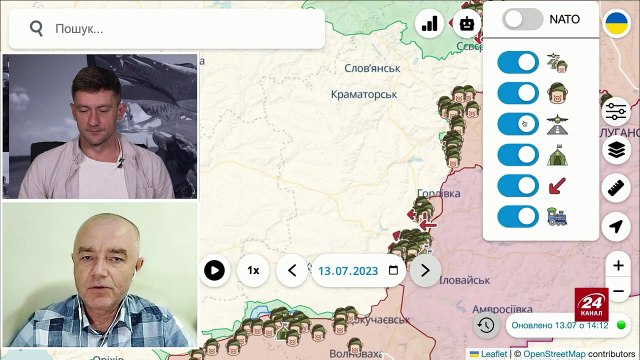
Task: Enable the NATO toggle
Action: click(x=522, y=19)
